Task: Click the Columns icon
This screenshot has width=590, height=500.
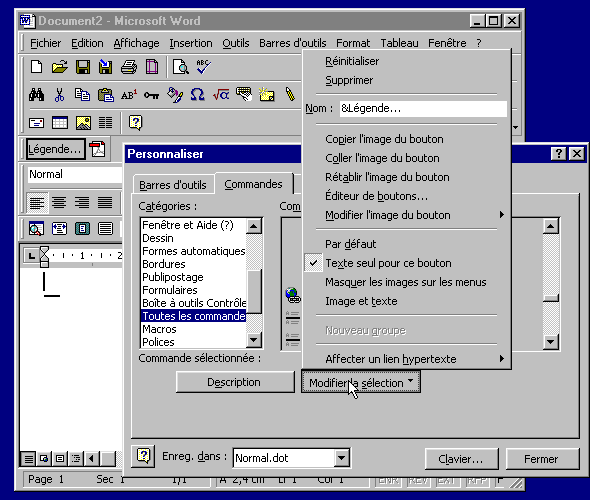Action: 105,123
